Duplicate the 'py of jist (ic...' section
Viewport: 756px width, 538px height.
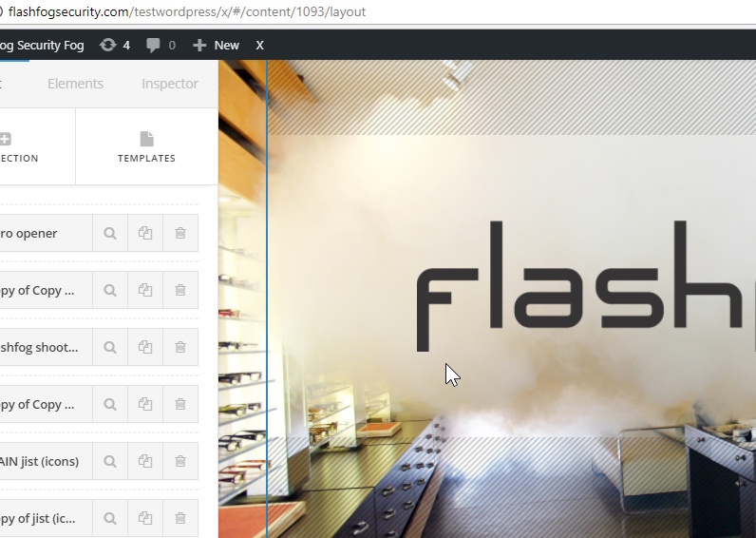point(145,518)
